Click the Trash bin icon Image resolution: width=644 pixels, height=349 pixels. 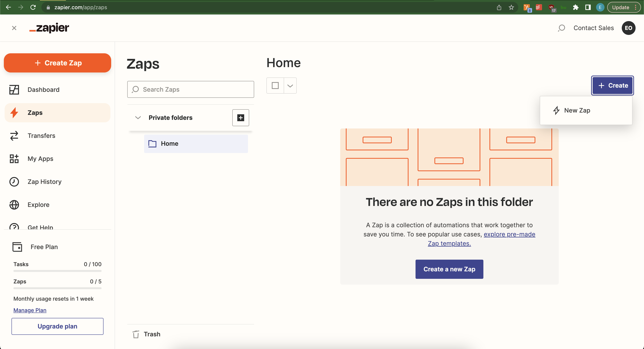point(136,334)
